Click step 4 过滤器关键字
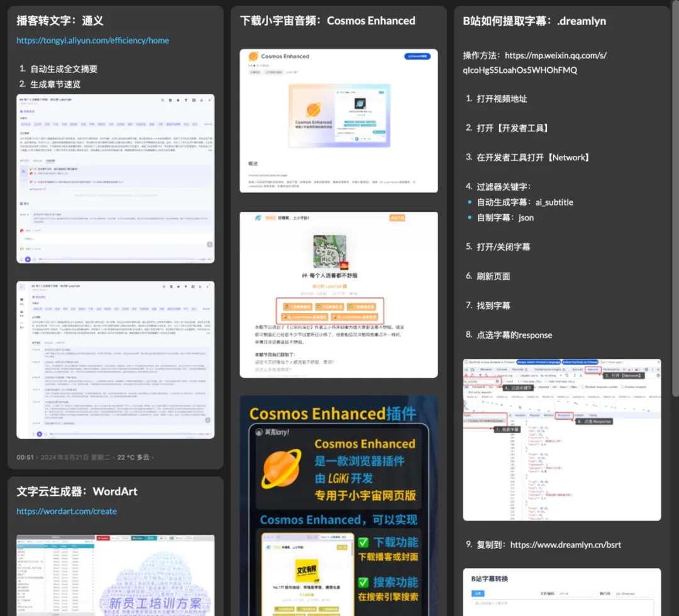This screenshot has height=616, width=679. 504,187
